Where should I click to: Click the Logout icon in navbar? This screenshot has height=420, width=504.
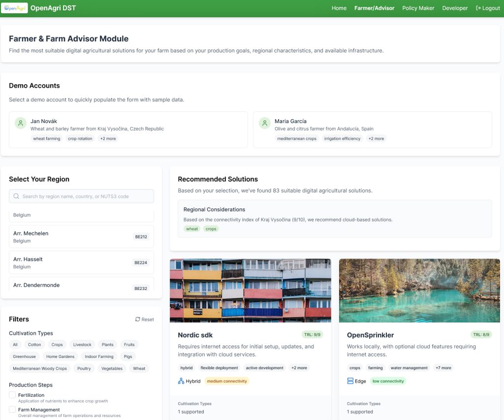tap(478, 8)
